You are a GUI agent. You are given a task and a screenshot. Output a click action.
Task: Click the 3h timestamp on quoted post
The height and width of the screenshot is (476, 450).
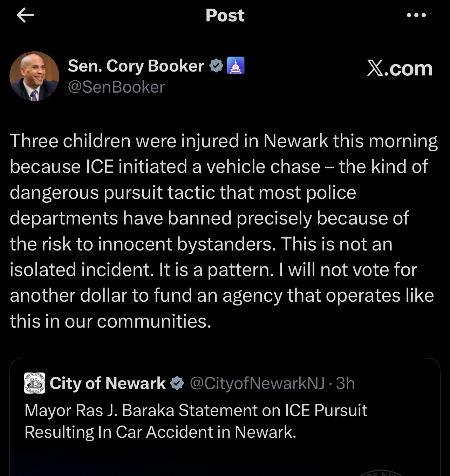[x=345, y=383]
